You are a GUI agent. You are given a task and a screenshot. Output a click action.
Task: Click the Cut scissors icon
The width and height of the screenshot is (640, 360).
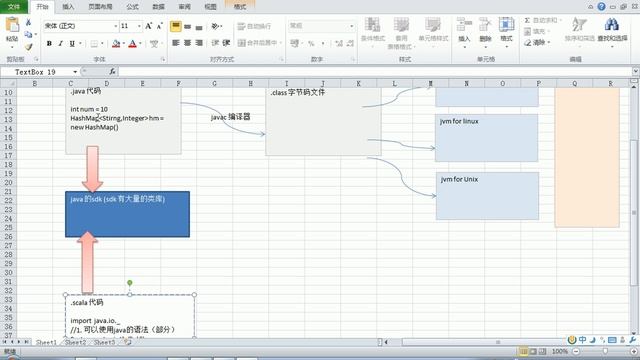coord(29,22)
